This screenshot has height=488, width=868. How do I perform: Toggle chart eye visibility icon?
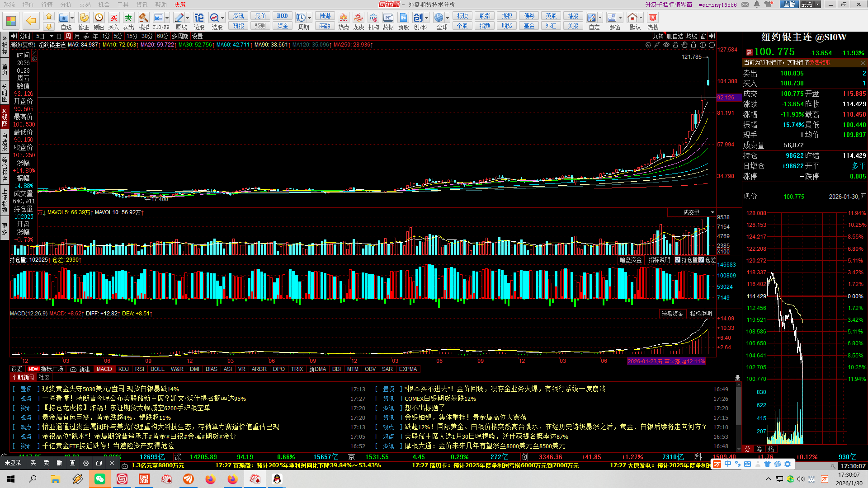[x=666, y=45]
